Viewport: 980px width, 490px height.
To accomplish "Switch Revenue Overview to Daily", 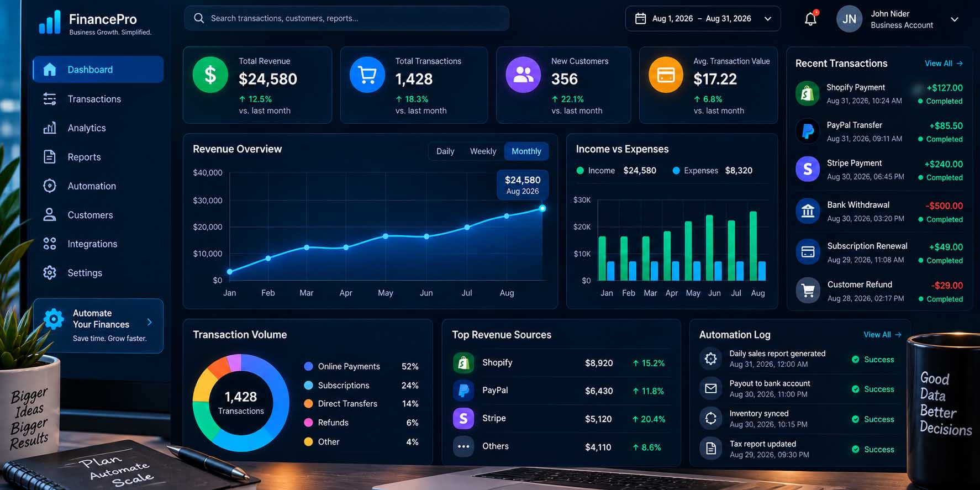I will coord(445,151).
